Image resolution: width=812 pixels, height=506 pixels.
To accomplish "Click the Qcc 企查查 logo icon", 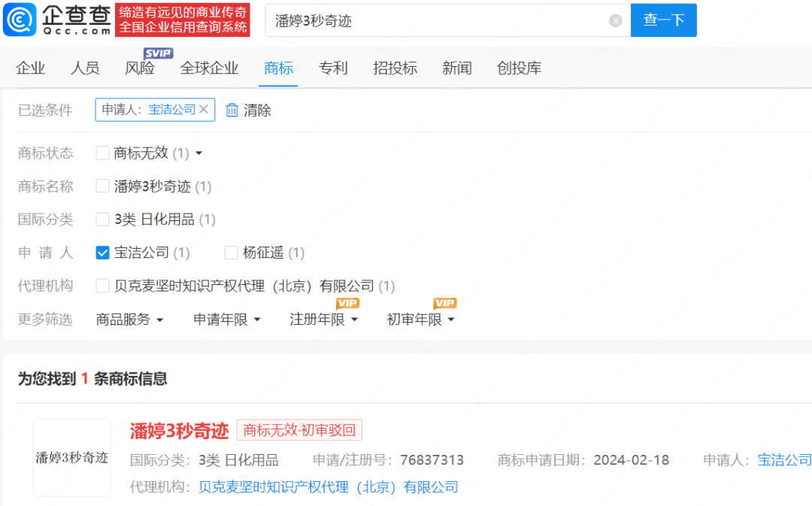I will tap(20, 20).
